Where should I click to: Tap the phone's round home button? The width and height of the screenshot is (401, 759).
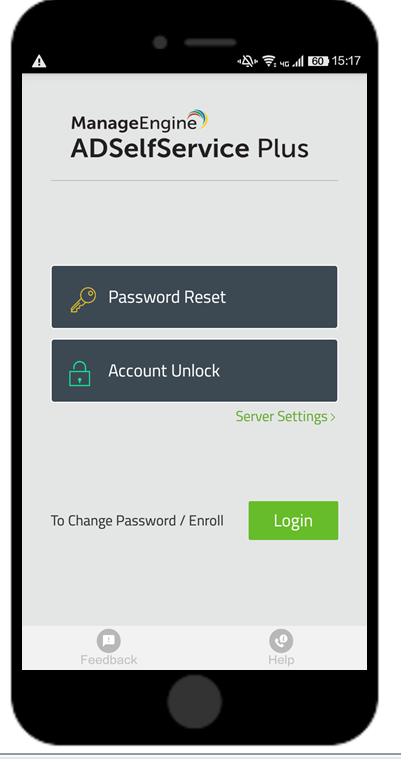coord(195,701)
